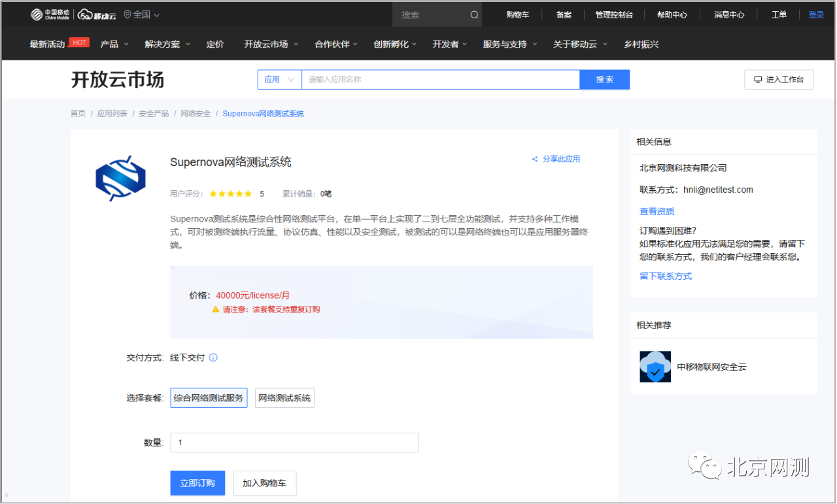Screen dimensions: 837x504
Task: Click the Supernova product logo
Action: [120, 178]
